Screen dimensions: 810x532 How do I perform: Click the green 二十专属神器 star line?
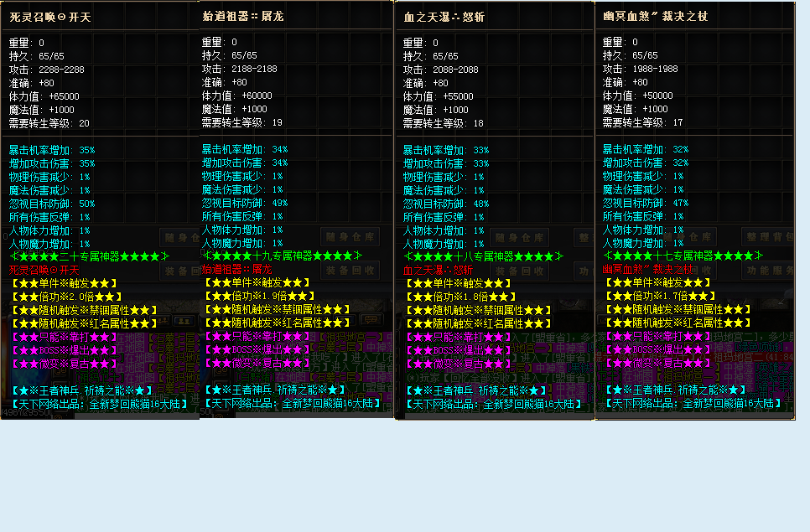(x=89, y=256)
